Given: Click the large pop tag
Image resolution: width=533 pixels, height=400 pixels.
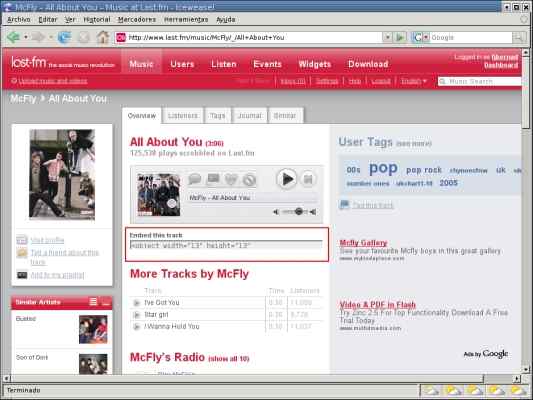Looking at the screenshot, I should coord(383,168).
